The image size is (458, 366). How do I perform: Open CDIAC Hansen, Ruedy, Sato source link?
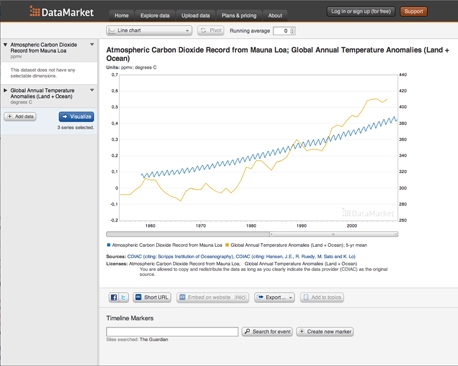[296, 256]
